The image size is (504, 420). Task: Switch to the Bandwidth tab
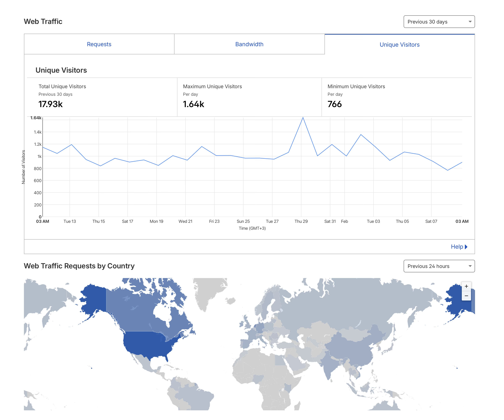point(249,44)
